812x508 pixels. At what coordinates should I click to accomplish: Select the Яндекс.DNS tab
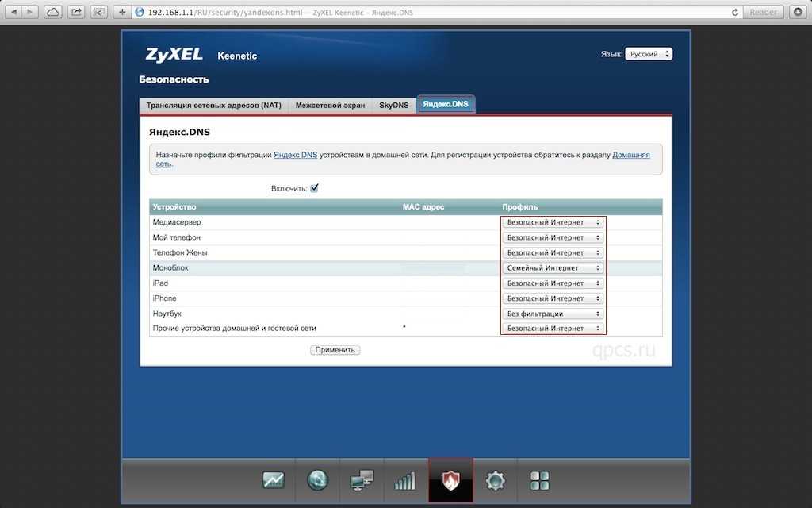point(446,104)
